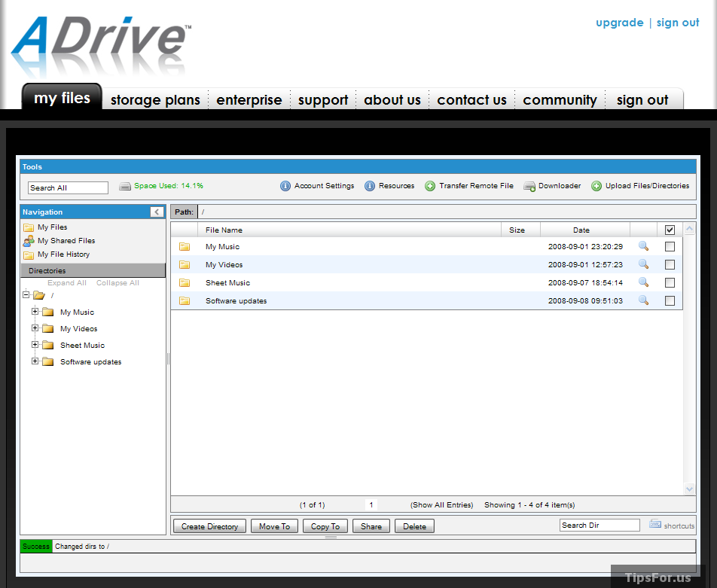717x588 pixels.
Task: Click the Search All input field
Action: (x=68, y=187)
